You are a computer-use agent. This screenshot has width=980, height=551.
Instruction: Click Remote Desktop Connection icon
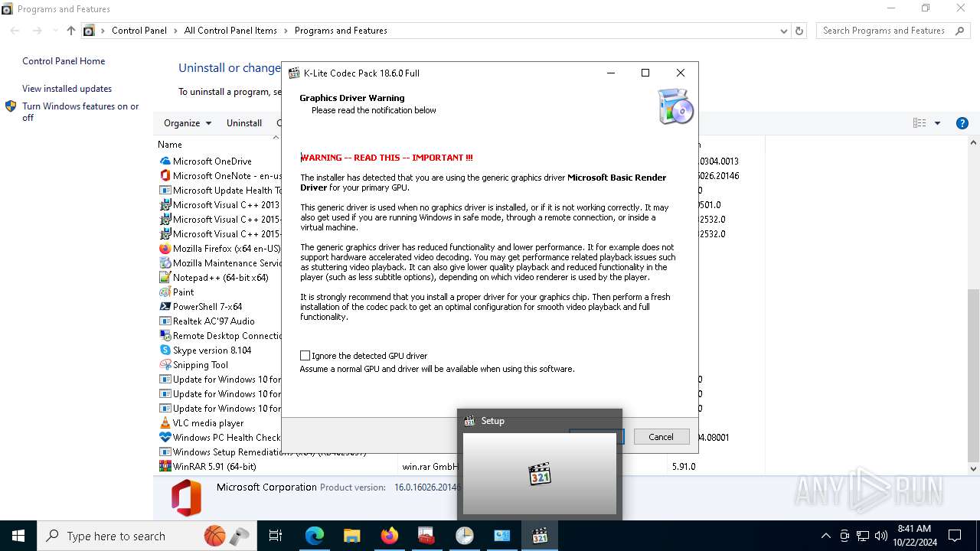coord(165,336)
